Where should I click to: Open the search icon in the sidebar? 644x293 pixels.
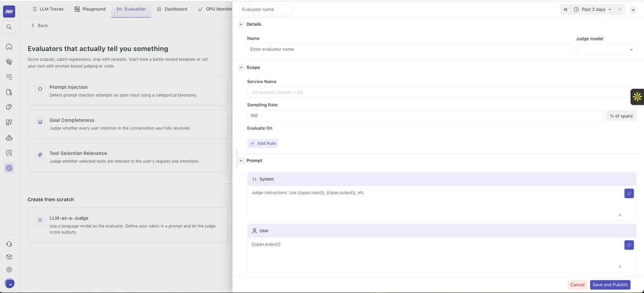point(9,27)
